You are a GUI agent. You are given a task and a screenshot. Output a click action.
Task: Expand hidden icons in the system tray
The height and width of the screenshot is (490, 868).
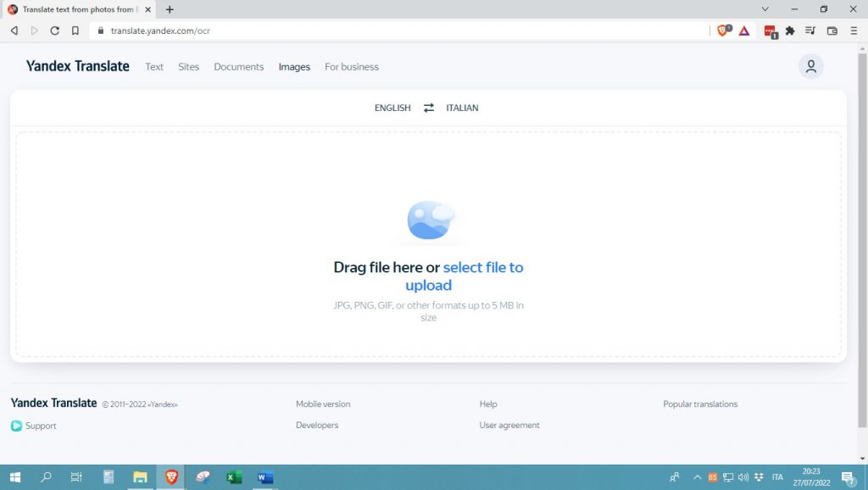click(697, 476)
